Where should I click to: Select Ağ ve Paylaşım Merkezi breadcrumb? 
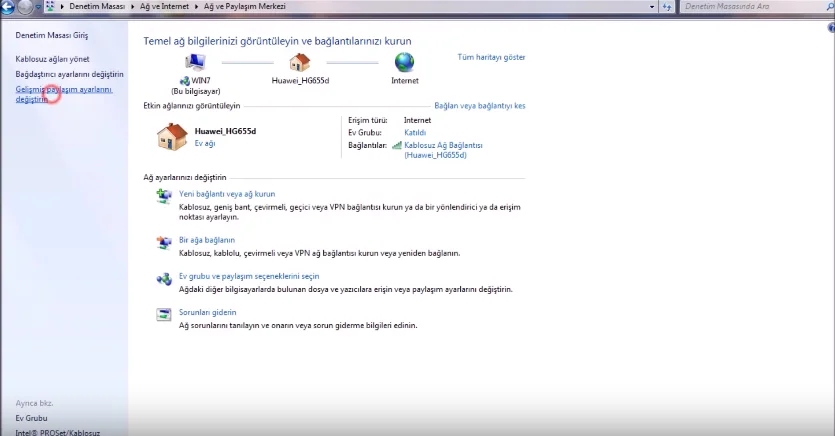(244, 6)
